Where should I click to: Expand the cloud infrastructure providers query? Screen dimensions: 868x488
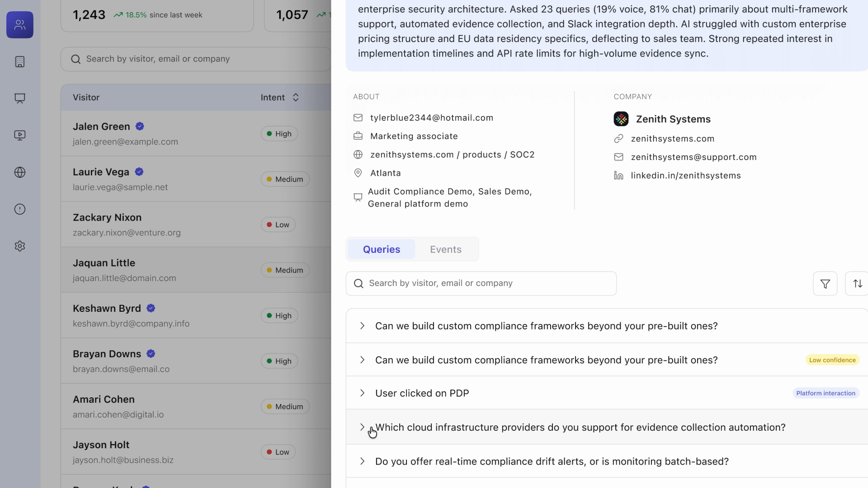(362, 427)
